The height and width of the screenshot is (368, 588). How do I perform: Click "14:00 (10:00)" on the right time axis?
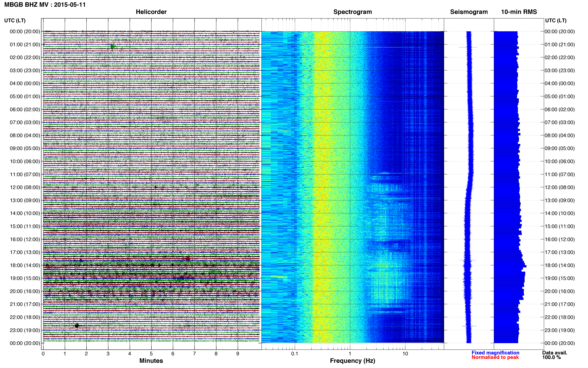(x=560, y=213)
